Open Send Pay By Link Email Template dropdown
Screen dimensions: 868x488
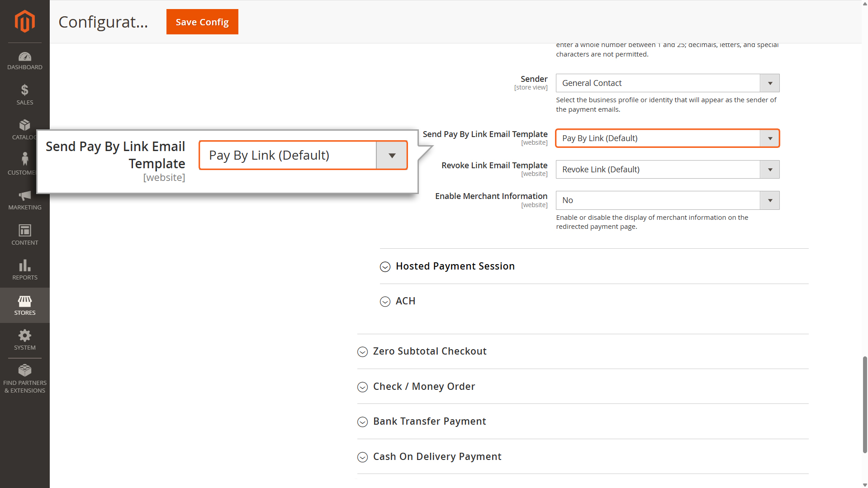667,138
